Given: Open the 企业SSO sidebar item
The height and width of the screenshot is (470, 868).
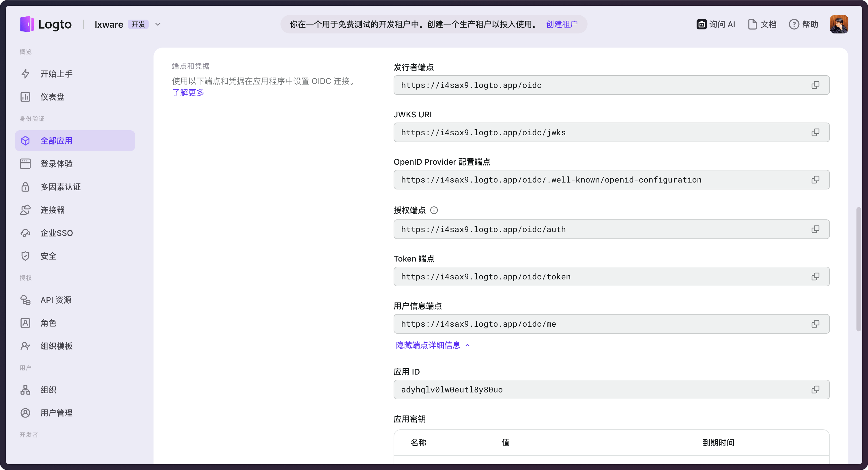Looking at the screenshot, I should [57, 233].
